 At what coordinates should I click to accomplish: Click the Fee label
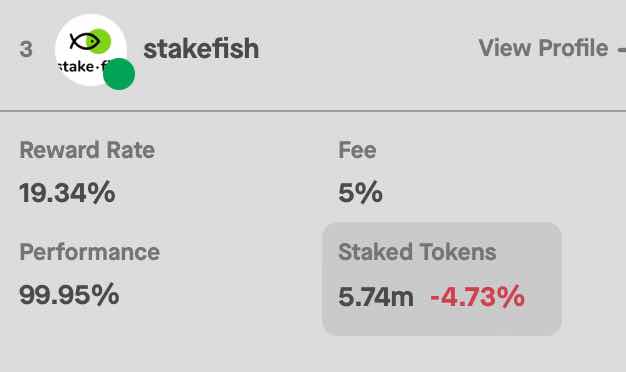[x=357, y=150]
